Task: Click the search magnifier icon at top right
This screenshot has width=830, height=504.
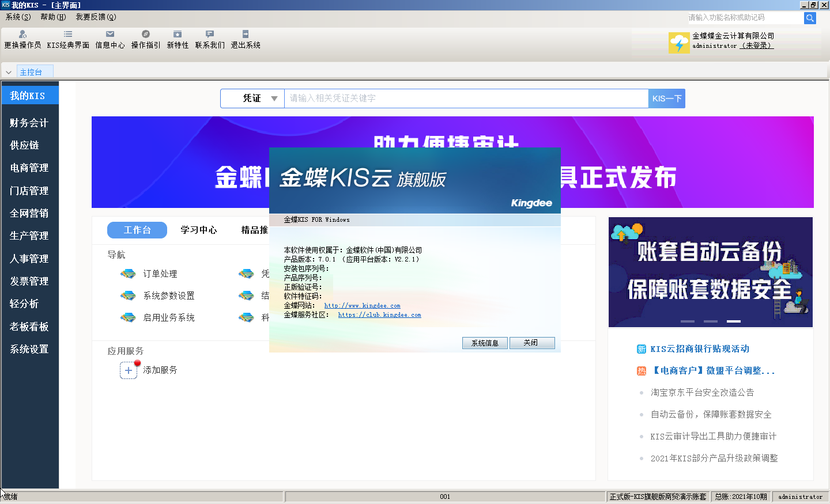Action: tap(810, 18)
